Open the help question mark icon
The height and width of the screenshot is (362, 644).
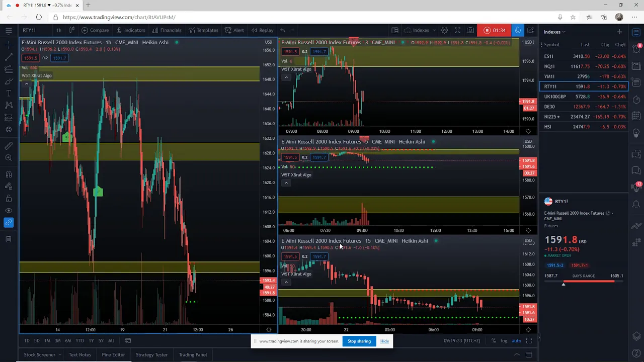coord(637,352)
